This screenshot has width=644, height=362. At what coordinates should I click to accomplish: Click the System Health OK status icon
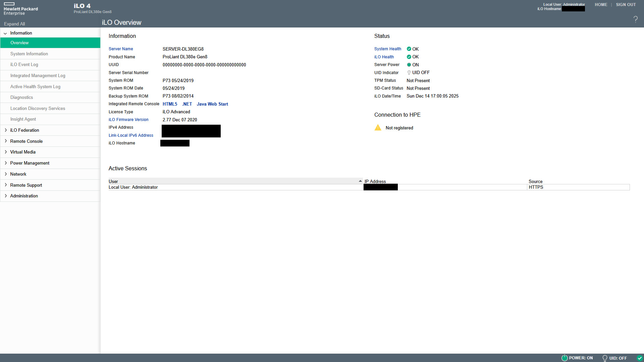(x=409, y=49)
